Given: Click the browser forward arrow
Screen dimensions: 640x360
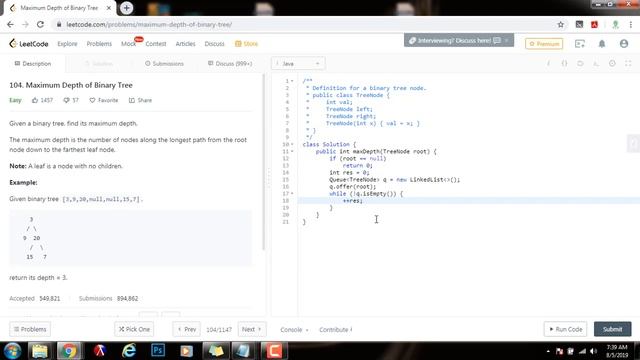Looking at the screenshot, I should (25, 24).
